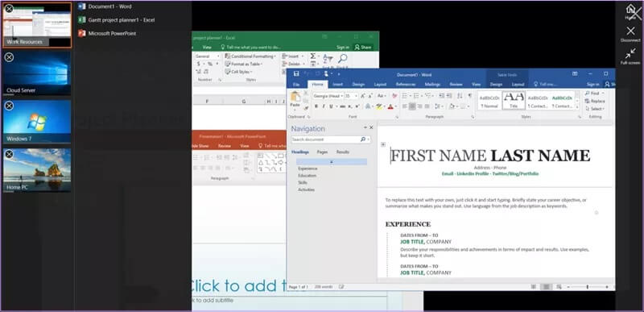Switch to Word's Mailings tab
Viewport: 644px width, 312px height.
click(x=432, y=85)
